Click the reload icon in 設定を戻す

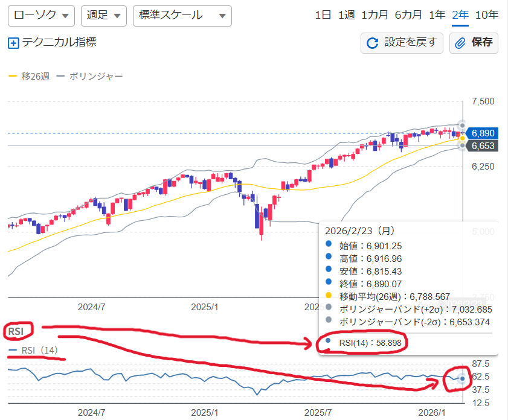(373, 43)
